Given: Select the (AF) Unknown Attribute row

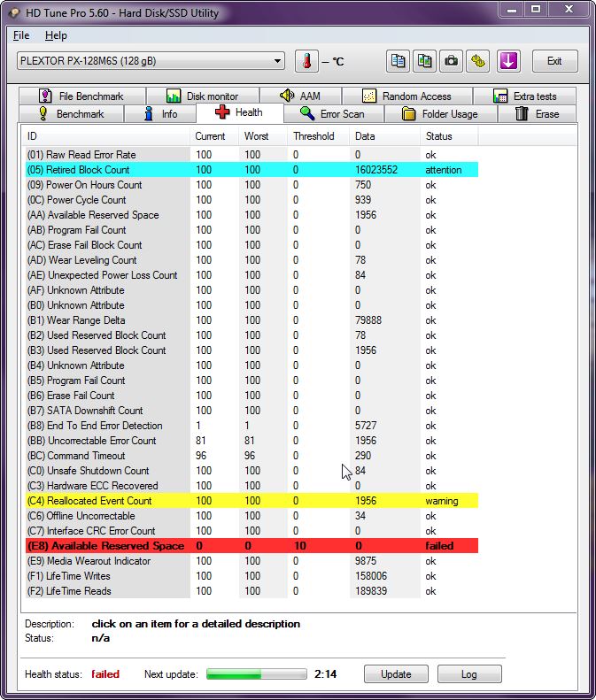Looking at the screenshot, I should (252, 290).
